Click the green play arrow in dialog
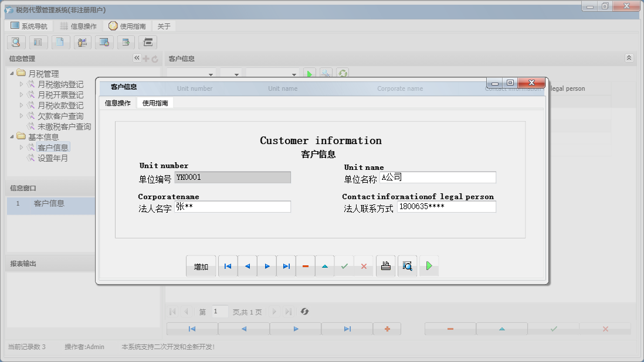 point(429,266)
